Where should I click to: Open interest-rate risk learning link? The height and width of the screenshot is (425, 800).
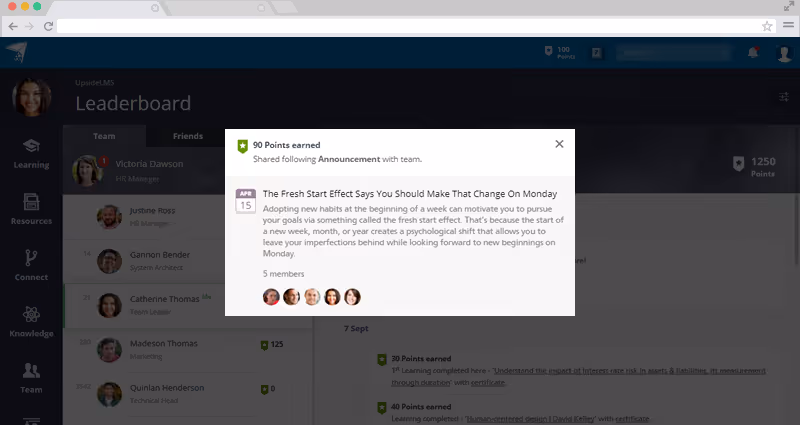pyautogui.click(x=578, y=377)
